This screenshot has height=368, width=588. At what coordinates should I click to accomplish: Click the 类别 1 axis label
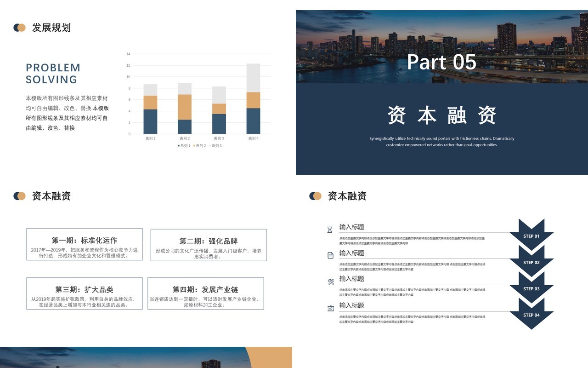(150, 138)
